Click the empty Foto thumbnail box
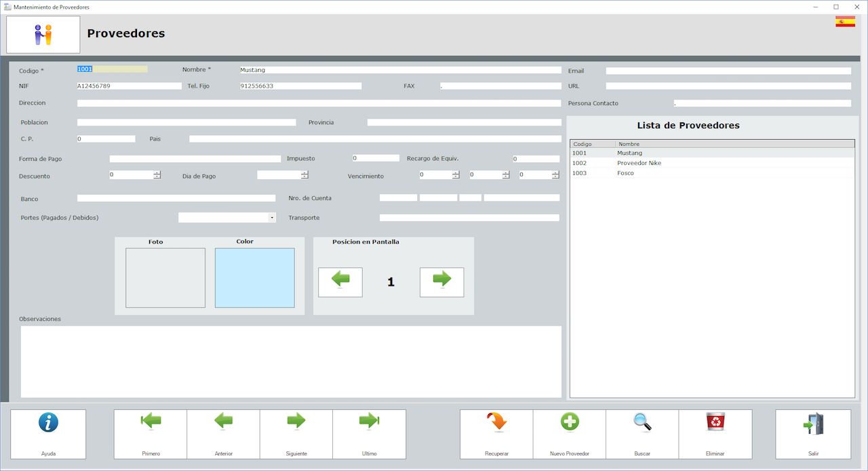Screen dimensions: 868x471 click(165, 278)
